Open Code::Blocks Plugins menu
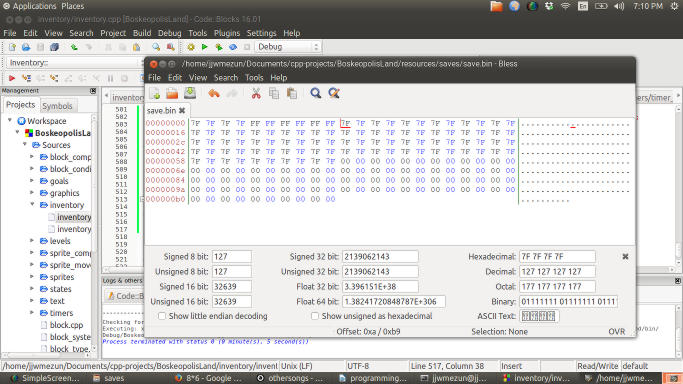683x384 pixels. (x=227, y=33)
